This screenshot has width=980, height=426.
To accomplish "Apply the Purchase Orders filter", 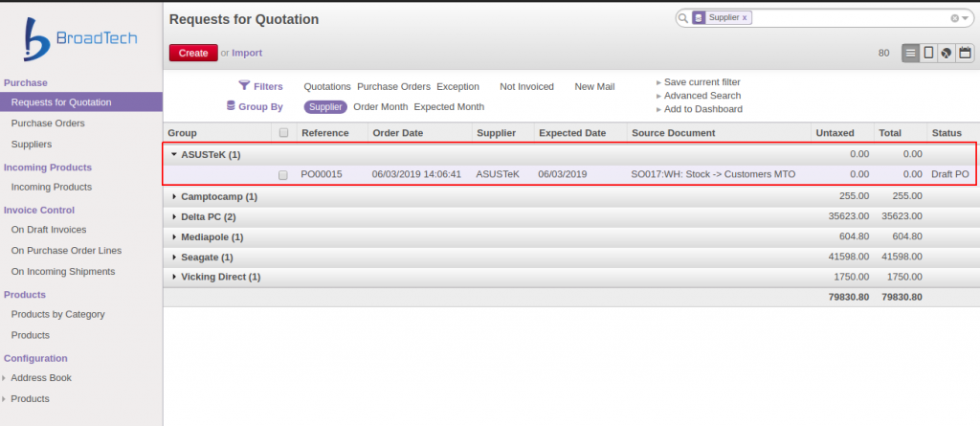I will (x=393, y=86).
